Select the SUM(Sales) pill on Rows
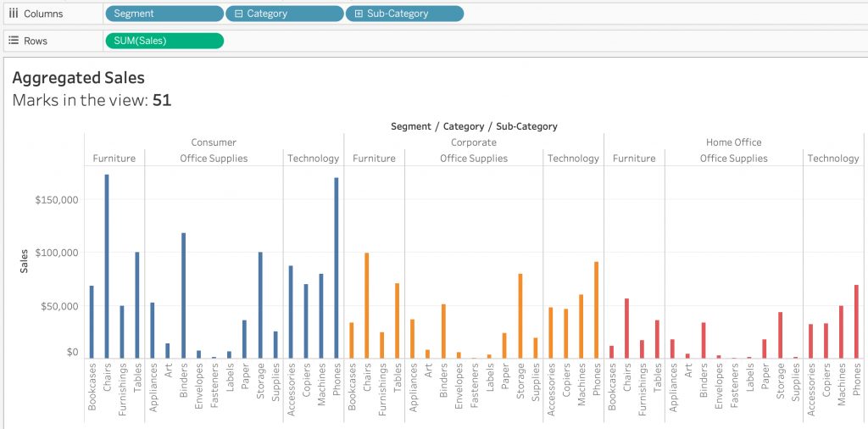The height and width of the screenshot is (429, 868). point(164,41)
